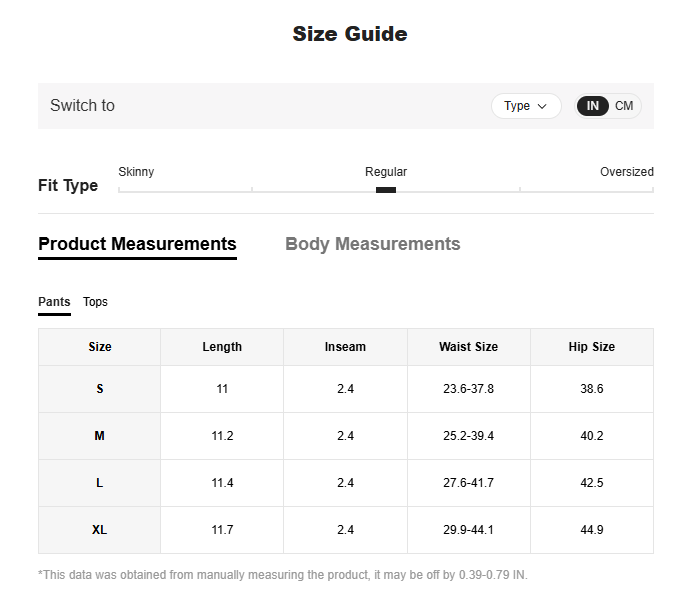This screenshot has width=682, height=594.
Task: Open the Type dropdown
Action: (x=526, y=106)
